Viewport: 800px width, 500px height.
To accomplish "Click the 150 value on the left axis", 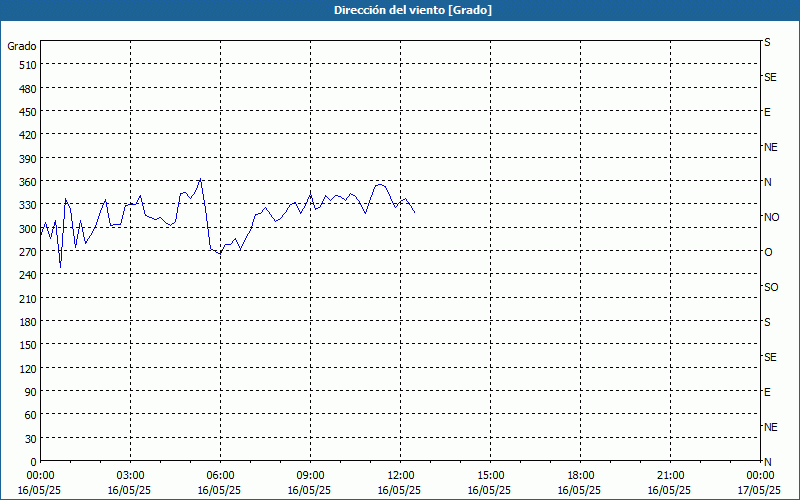I will pos(29,345).
